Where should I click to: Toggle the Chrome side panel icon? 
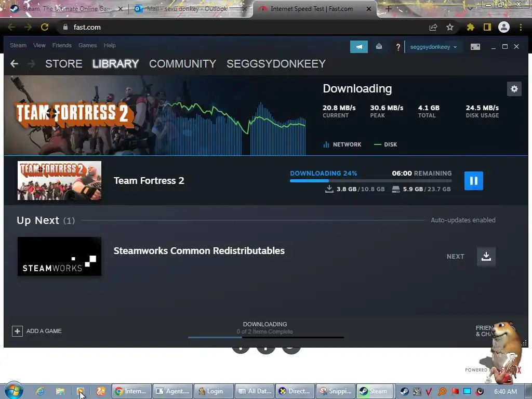pyautogui.click(x=487, y=27)
